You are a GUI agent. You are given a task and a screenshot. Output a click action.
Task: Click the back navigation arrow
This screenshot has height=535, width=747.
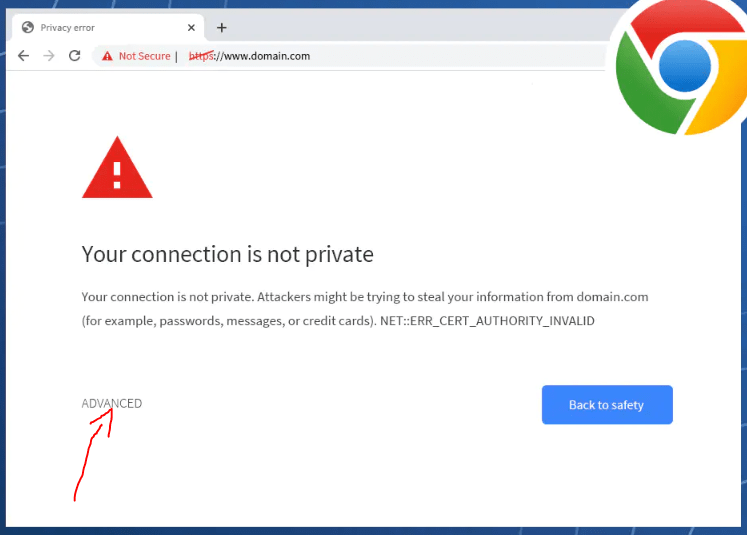pos(23,56)
